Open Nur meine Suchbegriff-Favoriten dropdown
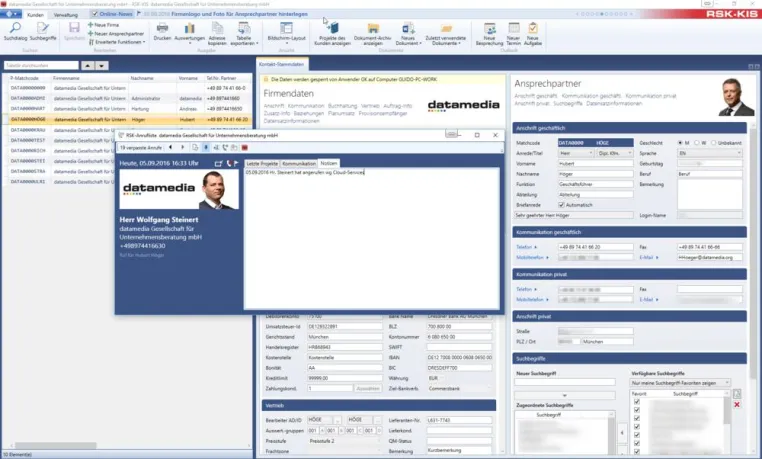 tap(680, 383)
